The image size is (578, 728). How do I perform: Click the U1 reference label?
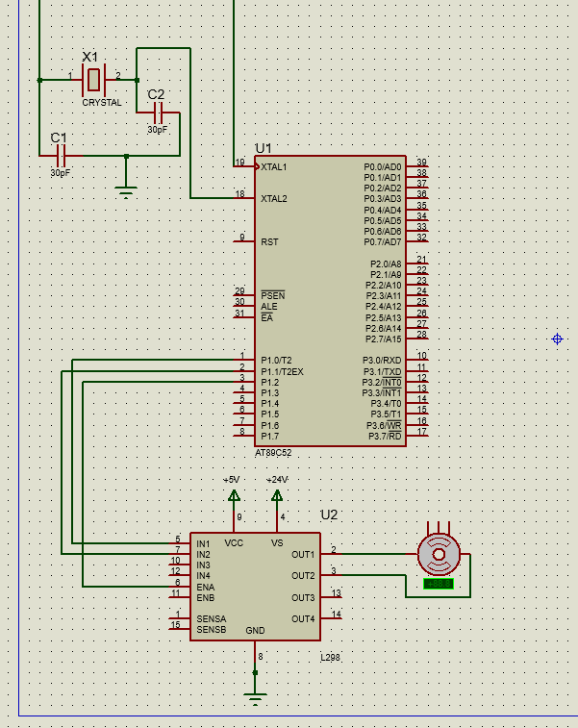(264, 148)
